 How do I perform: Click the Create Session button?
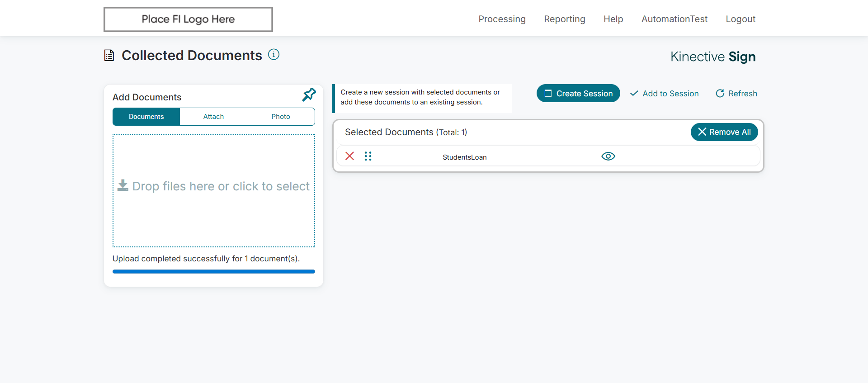pos(578,93)
